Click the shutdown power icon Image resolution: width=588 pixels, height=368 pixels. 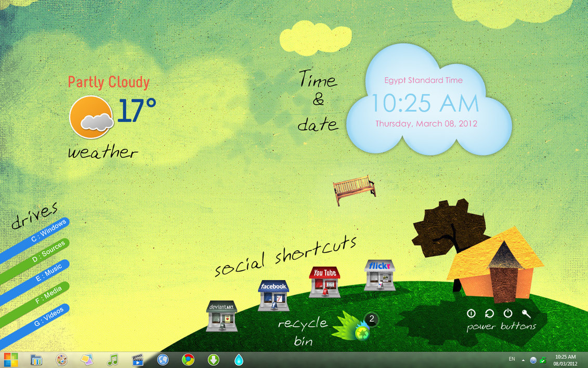pyautogui.click(x=508, y=313)
